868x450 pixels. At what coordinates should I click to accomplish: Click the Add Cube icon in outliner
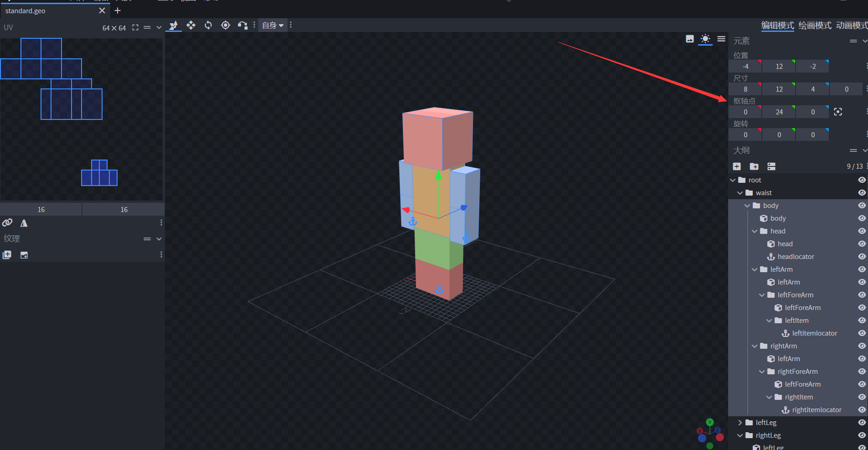coord(737,166)
